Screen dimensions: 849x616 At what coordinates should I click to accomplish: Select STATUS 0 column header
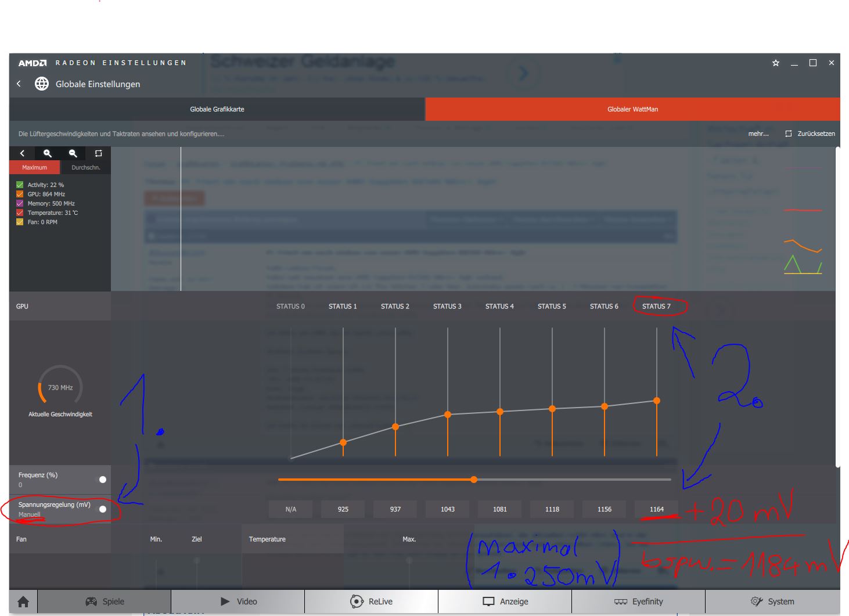click(x=290, y=307)
